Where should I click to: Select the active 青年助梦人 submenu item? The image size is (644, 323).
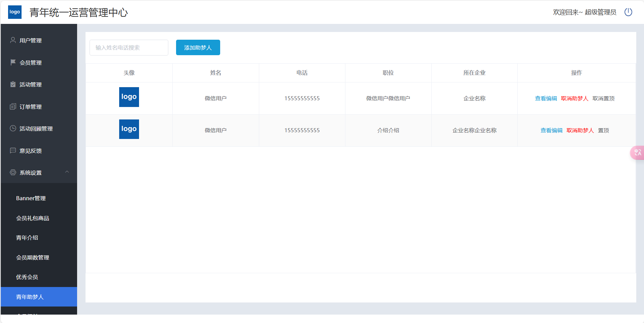point(39,297)
